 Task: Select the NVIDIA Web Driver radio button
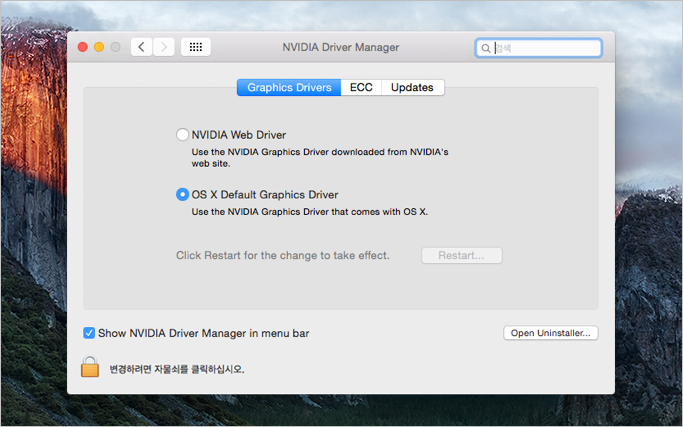(182, 135)
